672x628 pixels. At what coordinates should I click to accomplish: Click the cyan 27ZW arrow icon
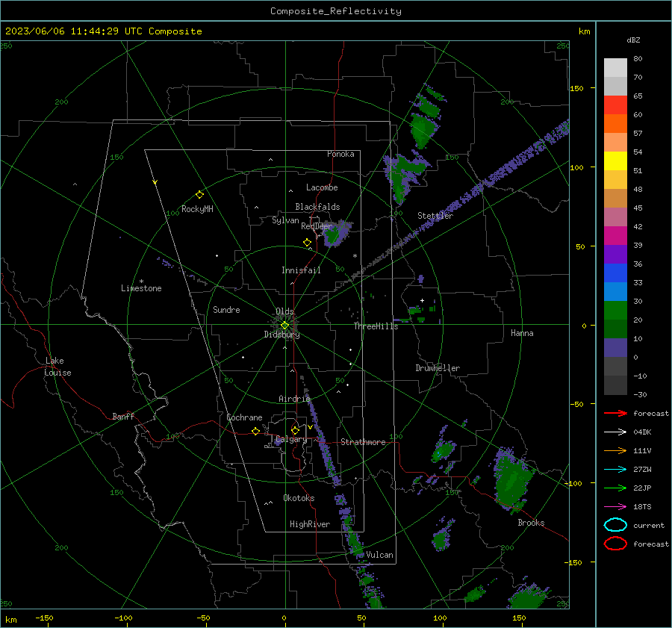tap(615, 470)
